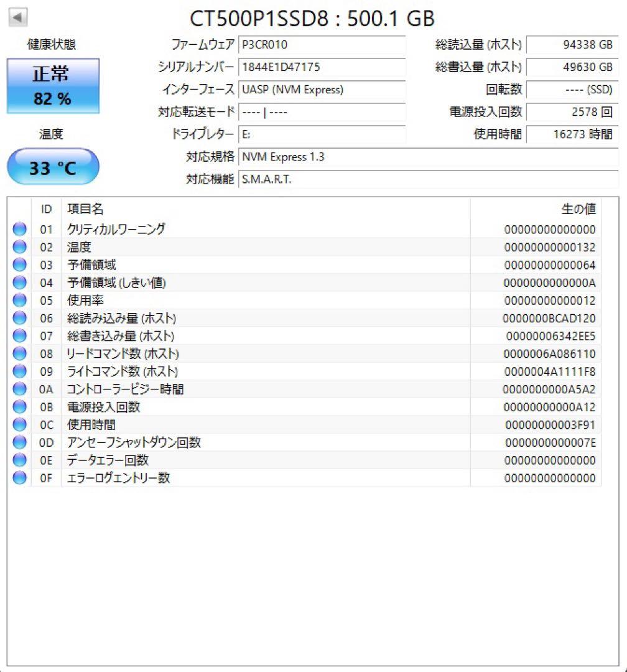This screenshot has height=672, width=627.
Task: Click the status circle for コントローラービジー時間
Action: coord(20,389)
